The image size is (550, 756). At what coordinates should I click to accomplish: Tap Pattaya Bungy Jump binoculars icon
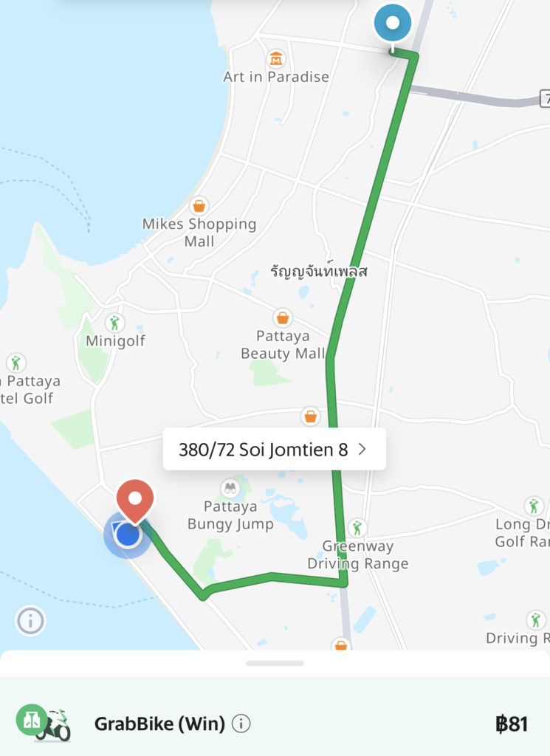coord(230,489)
